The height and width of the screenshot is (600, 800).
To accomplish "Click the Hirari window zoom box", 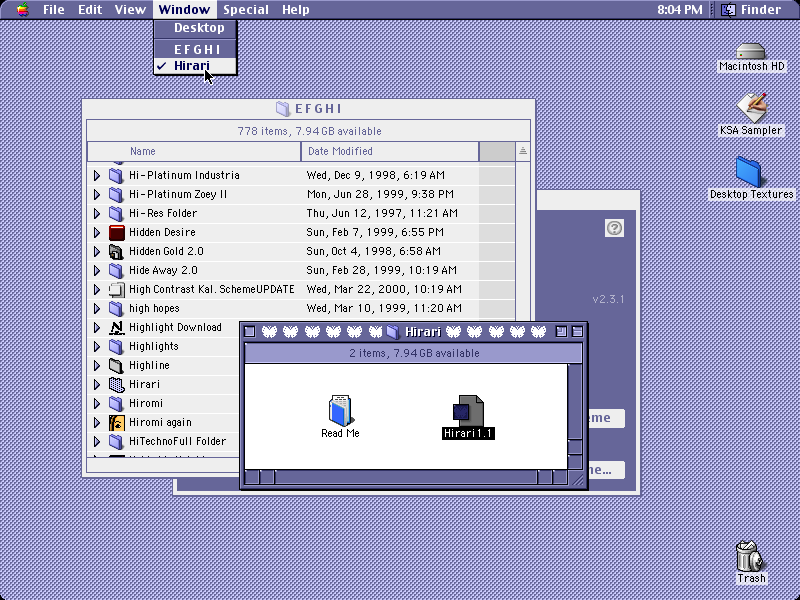I will tap(561, 332).
